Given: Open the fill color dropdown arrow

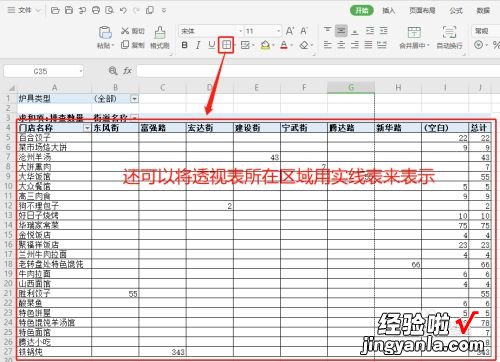Looking at the screenshot, I should [x=273, y=45].
